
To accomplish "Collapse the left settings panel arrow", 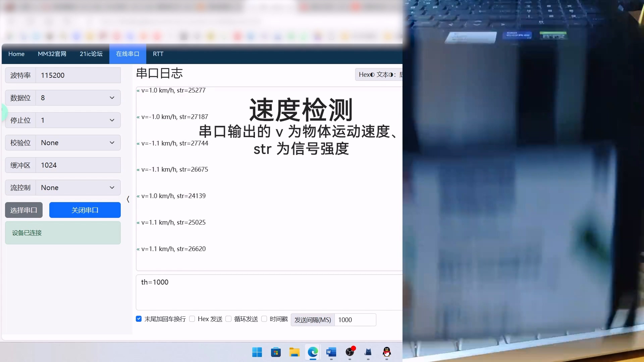I will point(128,199).
